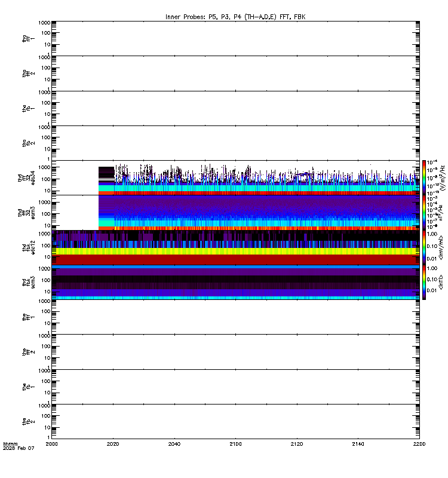Select the 2100 time tick label
This screenshot has width=448, height=478.
point(235,444)
